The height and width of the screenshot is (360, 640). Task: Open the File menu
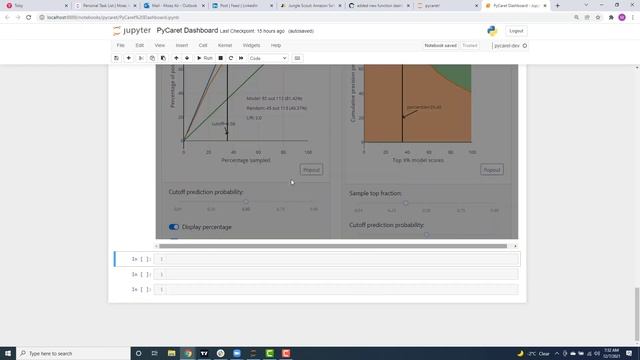pyautogui.click(x=120, y=45)
